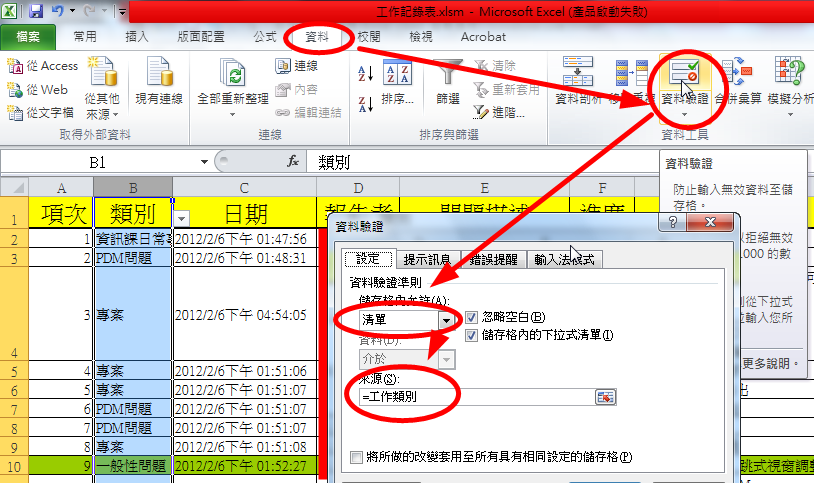
Task: Click 資料驗證 data validation icon
Action: (x=684, y=73)
